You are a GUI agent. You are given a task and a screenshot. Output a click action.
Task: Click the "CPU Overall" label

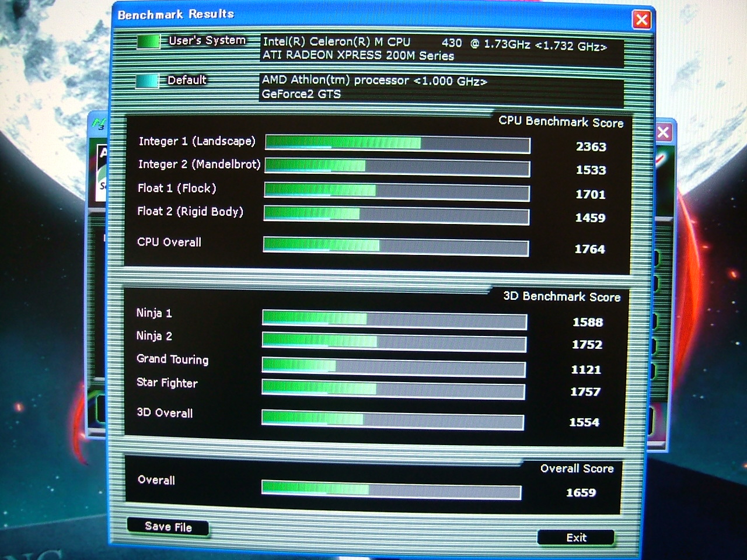(169, 242)
